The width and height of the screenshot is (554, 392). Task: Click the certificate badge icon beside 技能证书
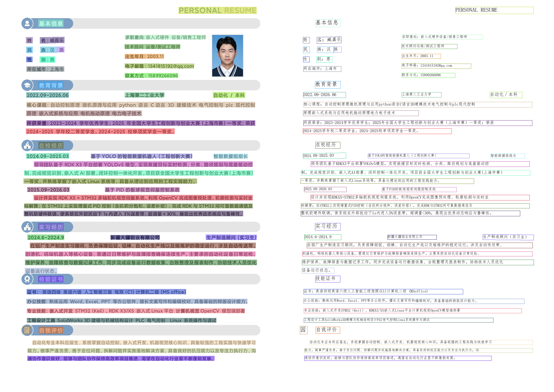click(27, 279)
